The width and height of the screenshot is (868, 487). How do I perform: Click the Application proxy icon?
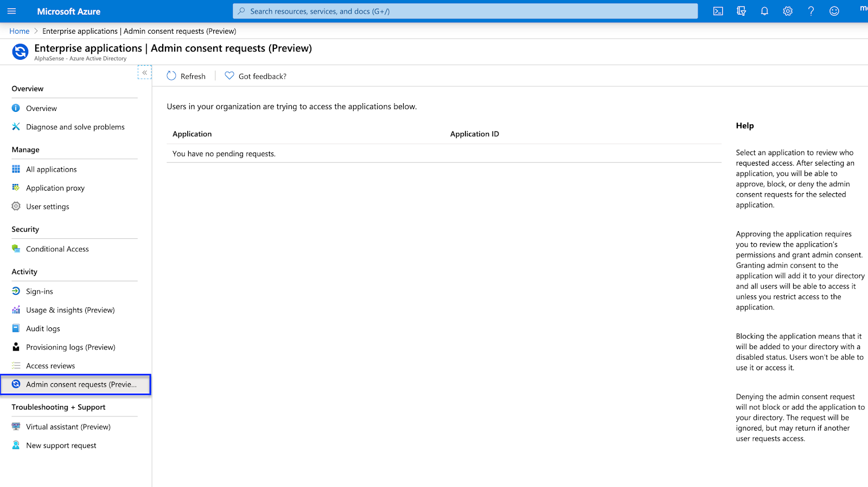16,187
